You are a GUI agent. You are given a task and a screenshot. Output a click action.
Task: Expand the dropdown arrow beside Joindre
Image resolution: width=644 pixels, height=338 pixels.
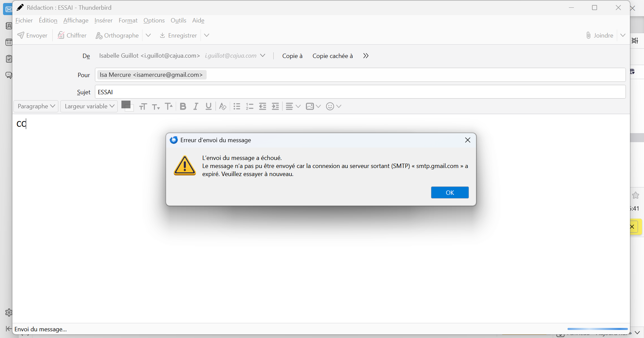(623, 35)
